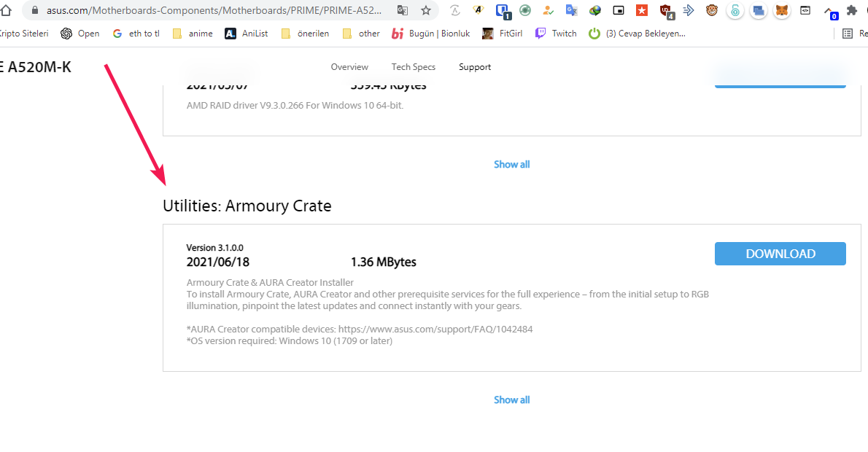Open the home page button
868x452 pixels.
point(6,10)
